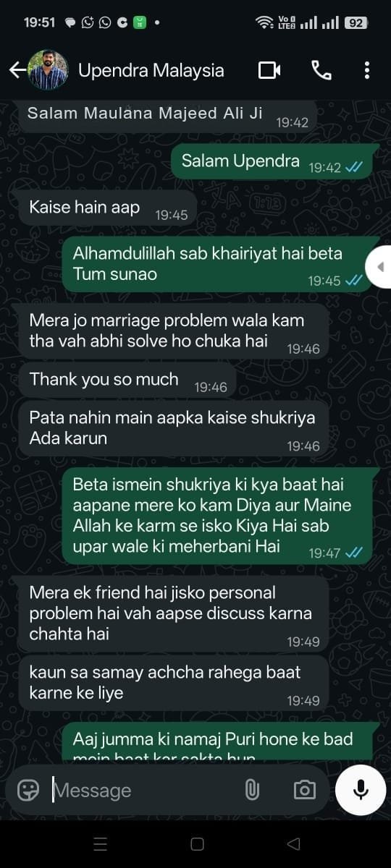
Task: Tap the microphone voice message button
Action: coord(361,790)
